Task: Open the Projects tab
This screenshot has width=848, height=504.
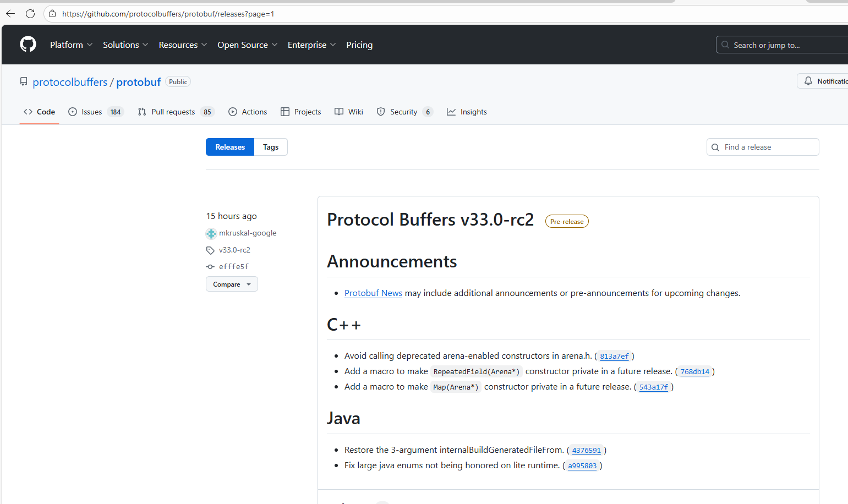Action: tap(300, 112)
